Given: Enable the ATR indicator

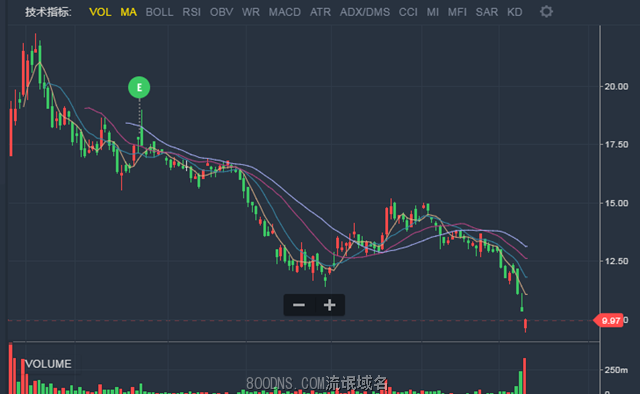Looking at the screenshot, I should tap(320, 12).
